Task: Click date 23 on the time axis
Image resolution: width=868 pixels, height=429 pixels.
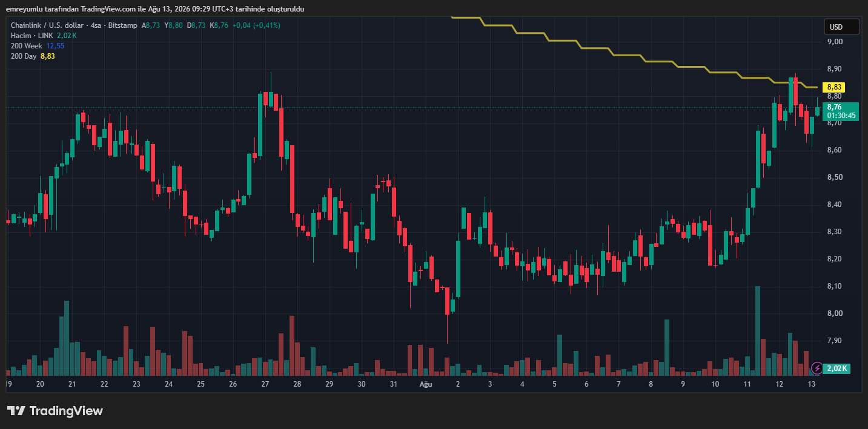Action: point(136,384)
